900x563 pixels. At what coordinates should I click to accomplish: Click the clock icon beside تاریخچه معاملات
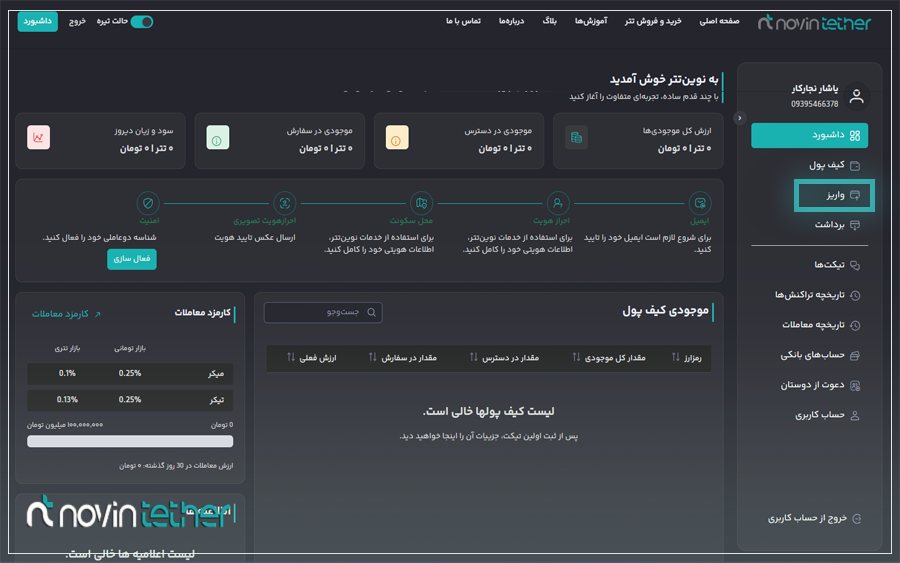[x=855, y=325]
